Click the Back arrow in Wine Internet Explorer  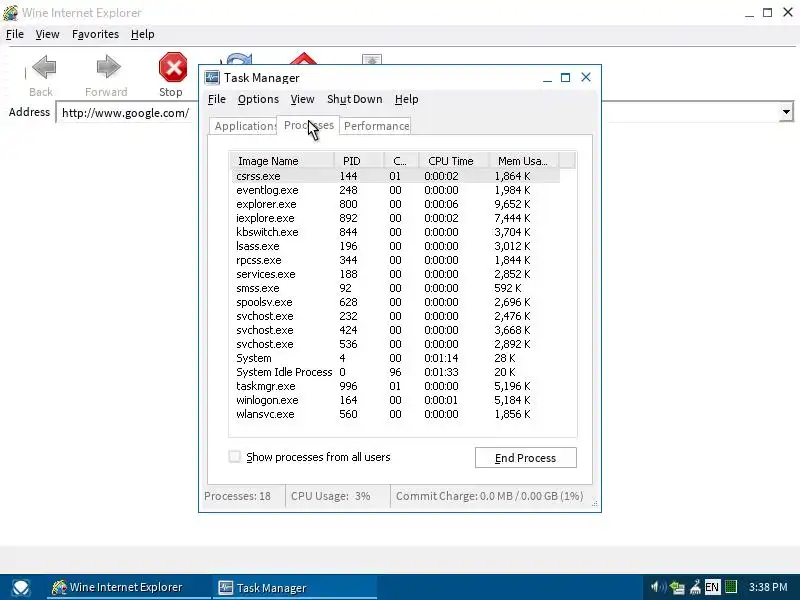(x=43, y=67)
